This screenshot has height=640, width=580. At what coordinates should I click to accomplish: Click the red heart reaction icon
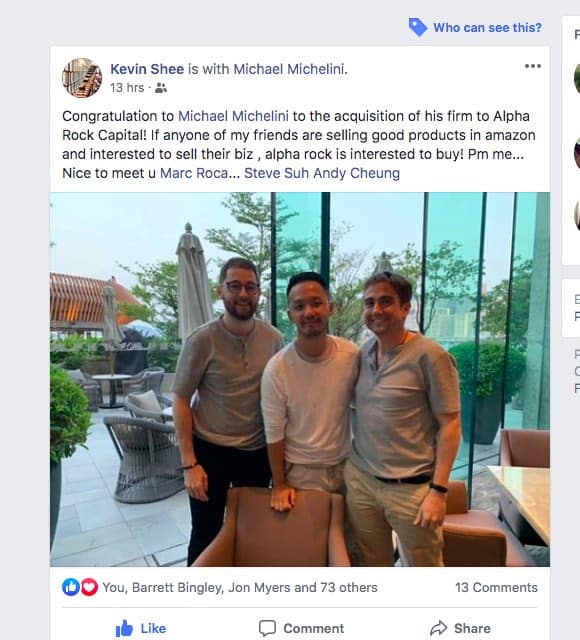click(x=89, y=587)
